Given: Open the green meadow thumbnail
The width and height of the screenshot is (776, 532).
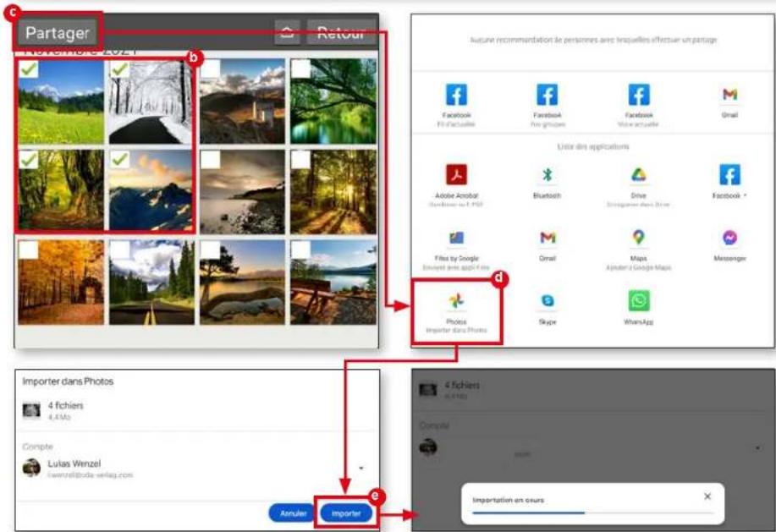Looking at the screenshot, I should click(61, 101).
